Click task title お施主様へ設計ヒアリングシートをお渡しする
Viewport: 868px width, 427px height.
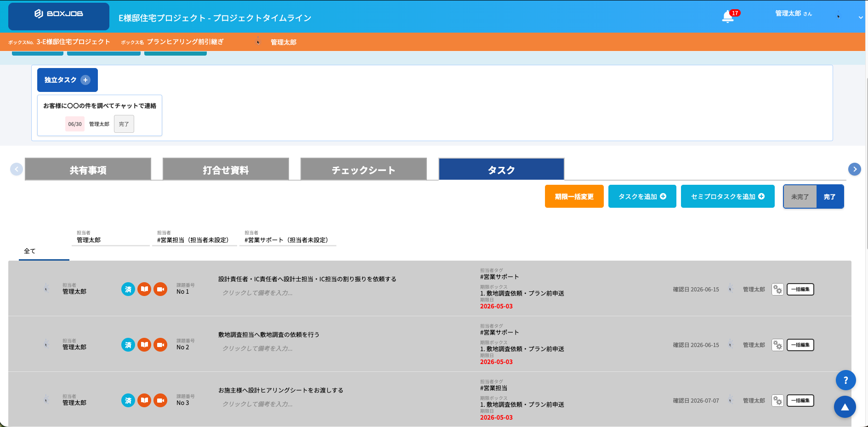pyautogui.click(x=281, y=390)
